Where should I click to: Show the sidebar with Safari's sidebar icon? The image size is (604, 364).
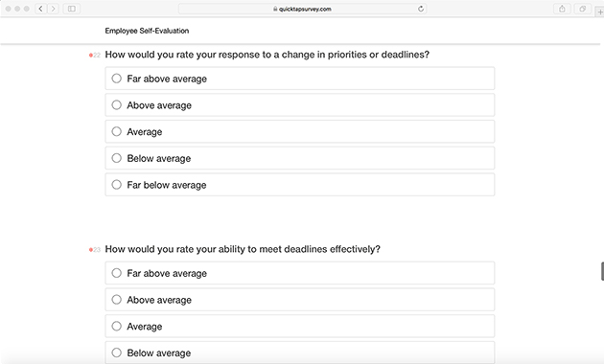[x=72, y=9]
